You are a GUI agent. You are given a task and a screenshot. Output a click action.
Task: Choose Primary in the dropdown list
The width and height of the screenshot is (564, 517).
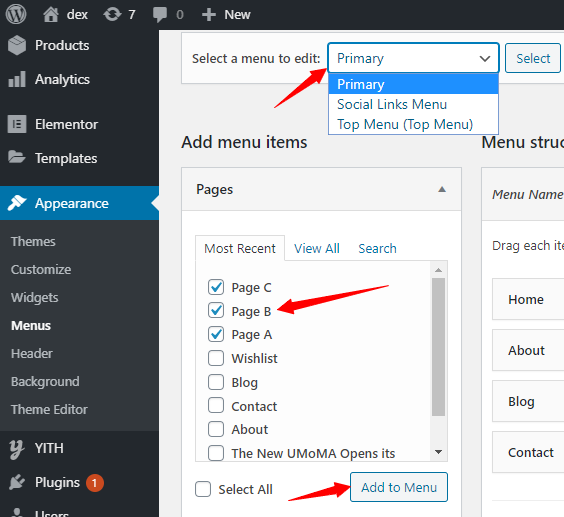coord(413,84)
